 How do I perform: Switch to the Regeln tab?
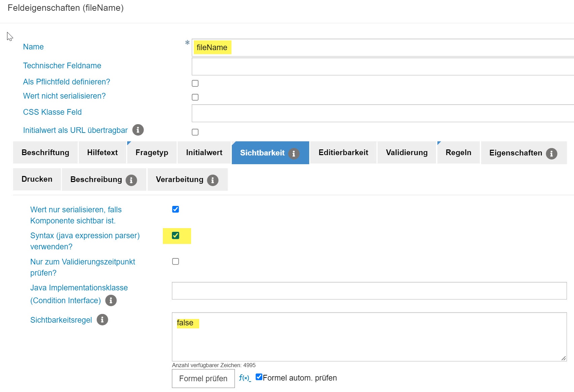pyautogui.click(x=458, y=153)
